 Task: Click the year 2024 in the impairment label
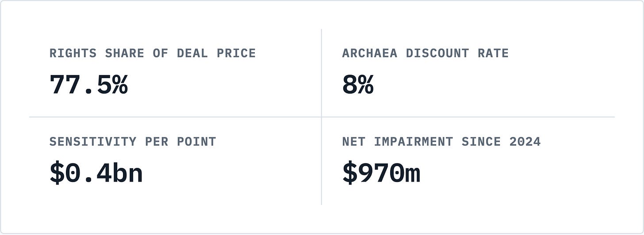coord(525,142)
